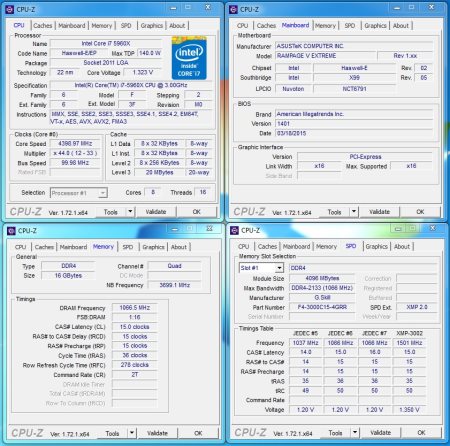The image size is (450, 446).
Task: Click the XMP voltage value '1.350 V'
Action: (x=409, y=410)
